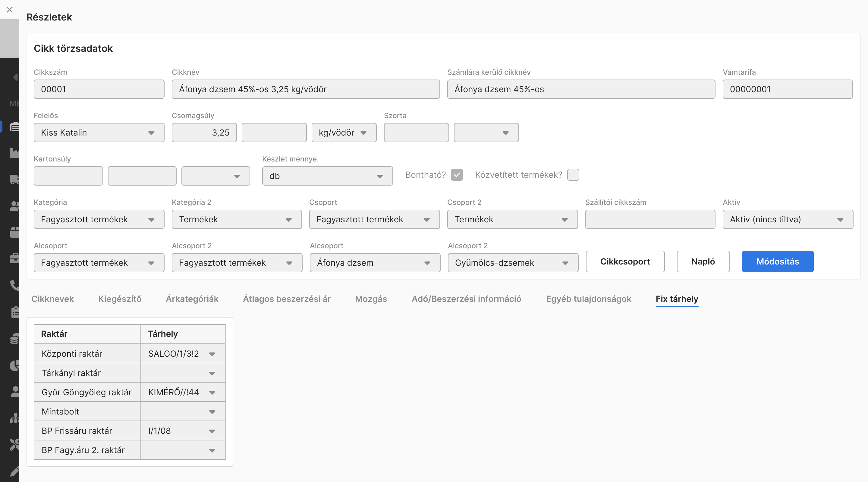Open the Kategória 2 dropdown showing Termékek
The image size is (868, 482).
(237, 220)
